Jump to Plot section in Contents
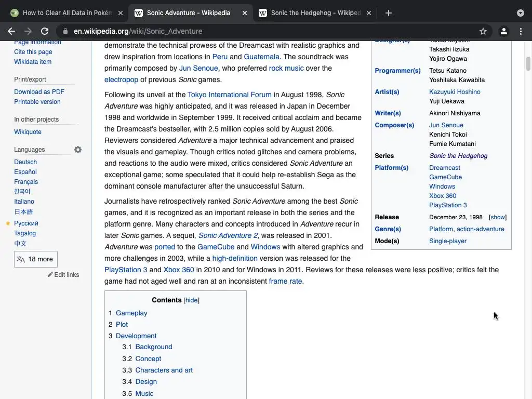Screen dimensions: 532x399 [x=122, y=324]
